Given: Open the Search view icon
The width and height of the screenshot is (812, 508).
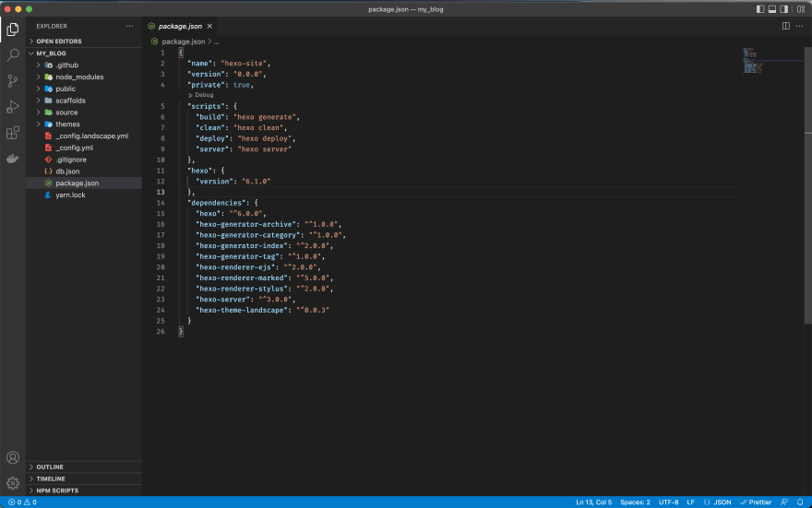Looking at the screenshot, I should tap(12, 54).
